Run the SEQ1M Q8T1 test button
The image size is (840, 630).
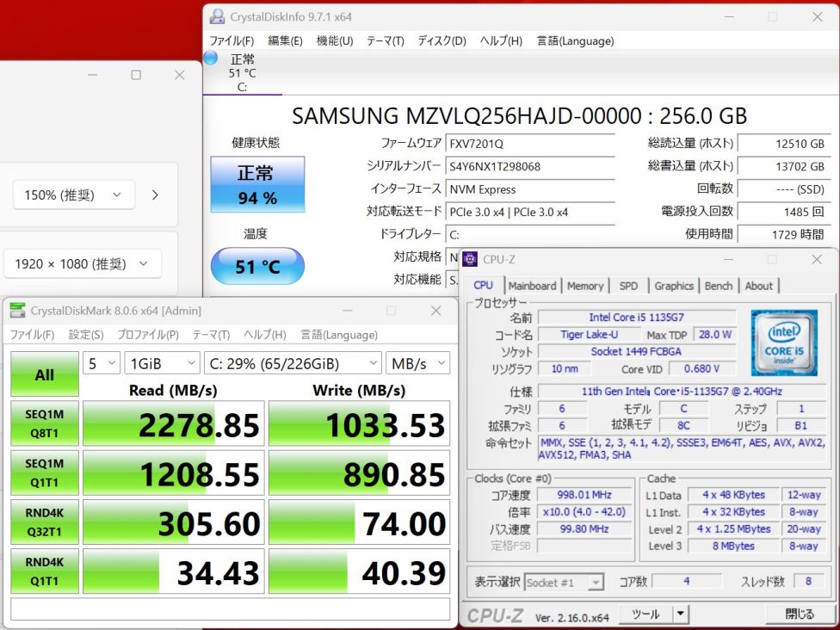(44, 423)
